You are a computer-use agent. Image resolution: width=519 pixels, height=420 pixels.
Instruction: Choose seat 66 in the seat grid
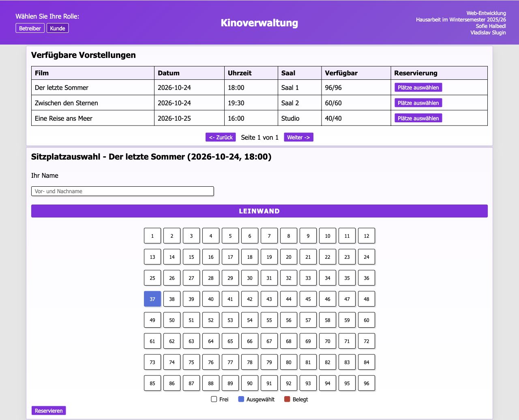(x=250, y=341)
